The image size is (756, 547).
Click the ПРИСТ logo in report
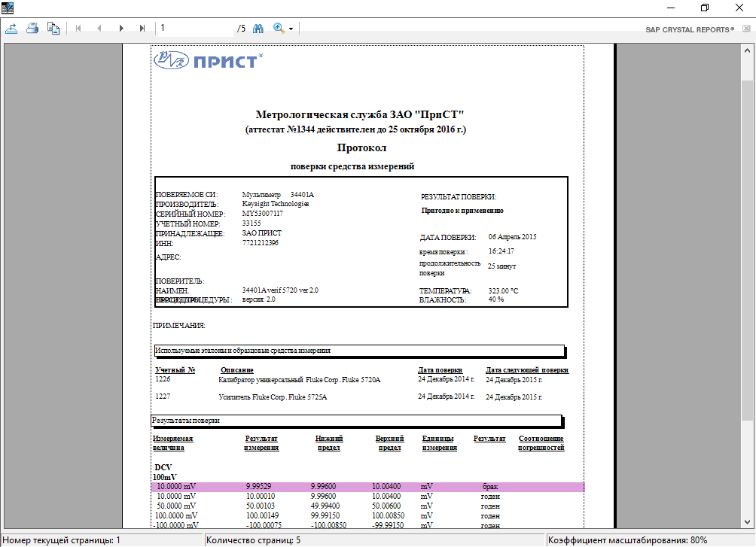pos(209,61)
